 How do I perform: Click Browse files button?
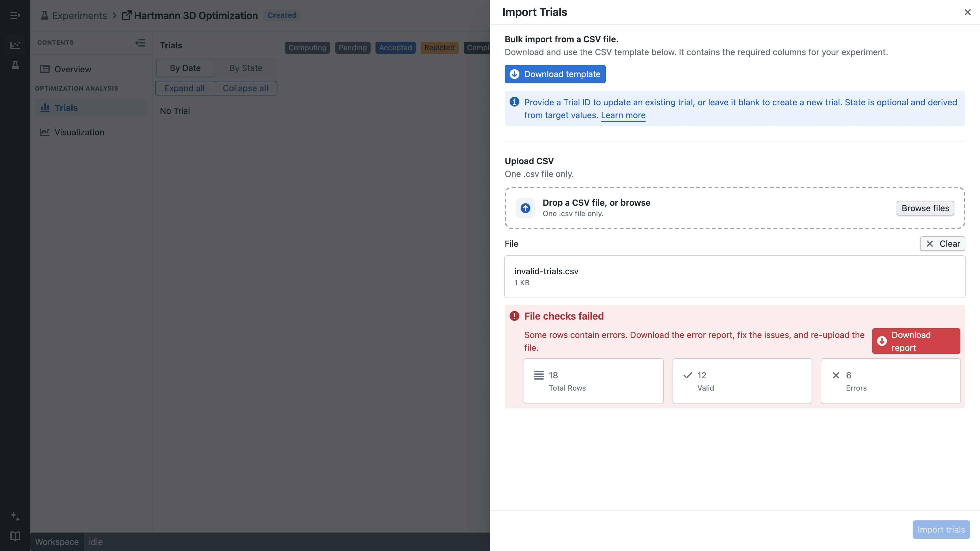click(x=925, y=208)
